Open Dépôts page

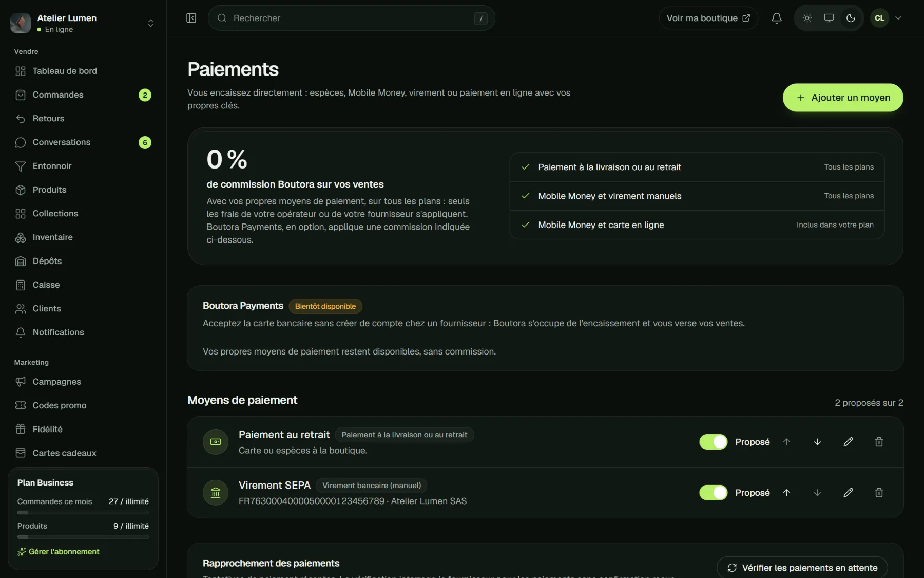[x=83, y=261]
